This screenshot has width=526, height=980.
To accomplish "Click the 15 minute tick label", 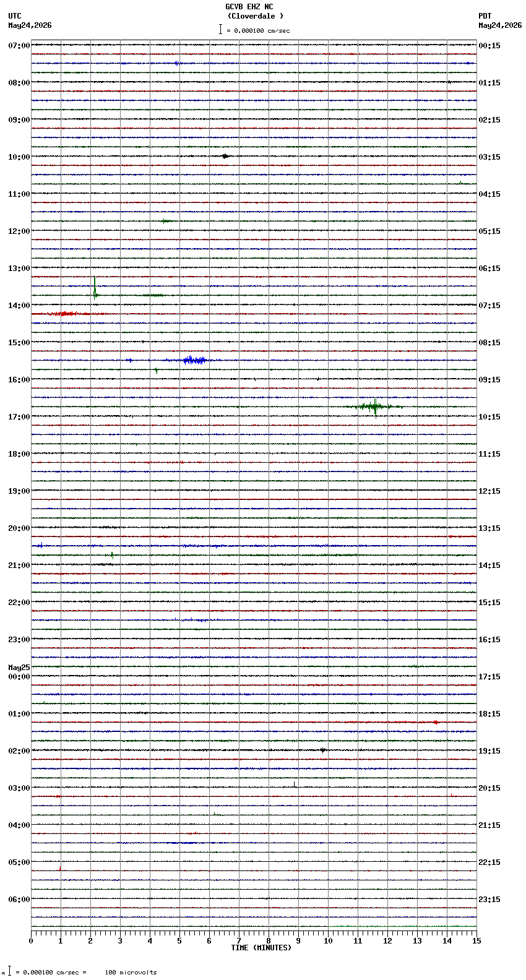I will (476, 941).
